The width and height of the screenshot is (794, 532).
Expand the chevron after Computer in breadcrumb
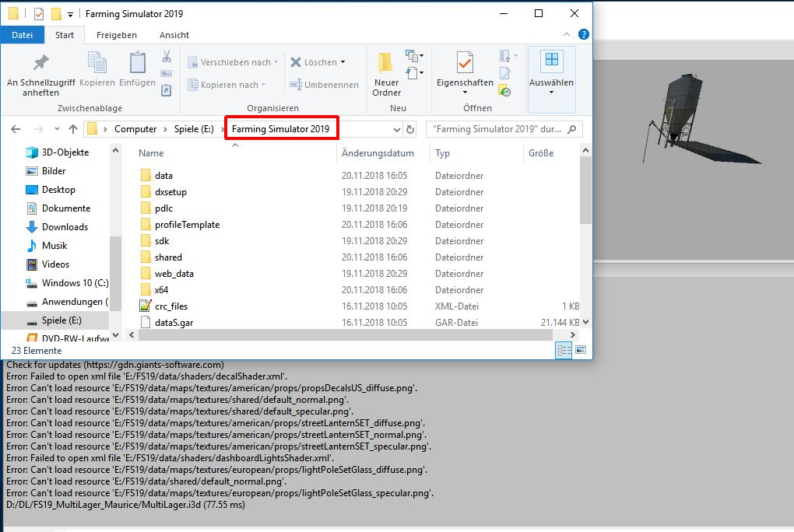click(165, 129)
